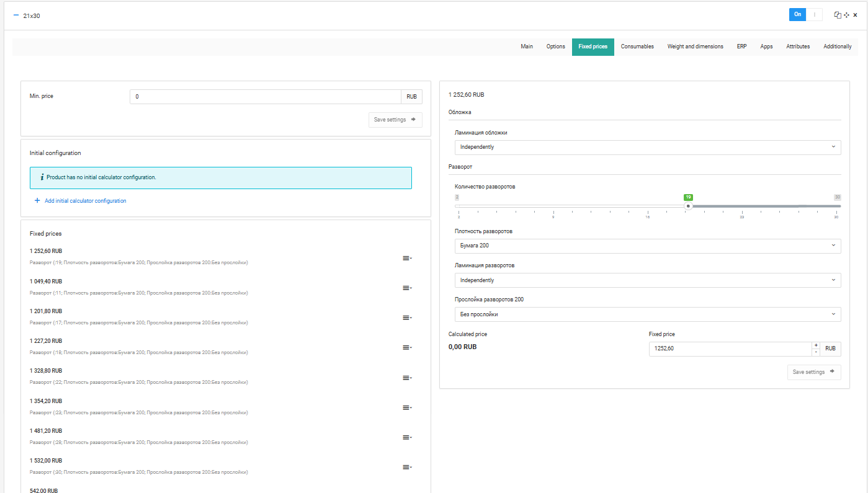Open the Main tab
Viewport: 868px width, 493px height.
tap(527, 47)
